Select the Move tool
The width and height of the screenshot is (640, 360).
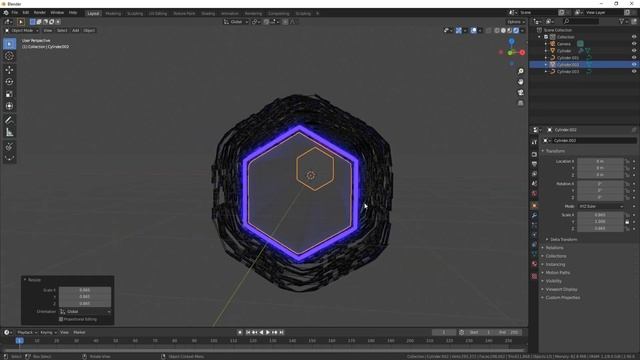point(9,70)
